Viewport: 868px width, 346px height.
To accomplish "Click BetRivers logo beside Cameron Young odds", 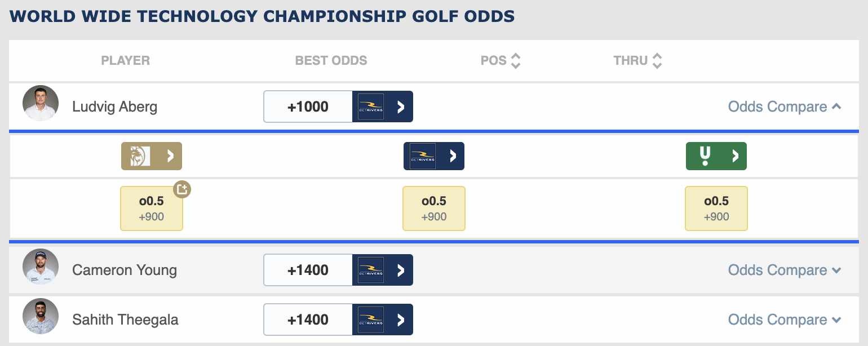I will pos(371,270).
